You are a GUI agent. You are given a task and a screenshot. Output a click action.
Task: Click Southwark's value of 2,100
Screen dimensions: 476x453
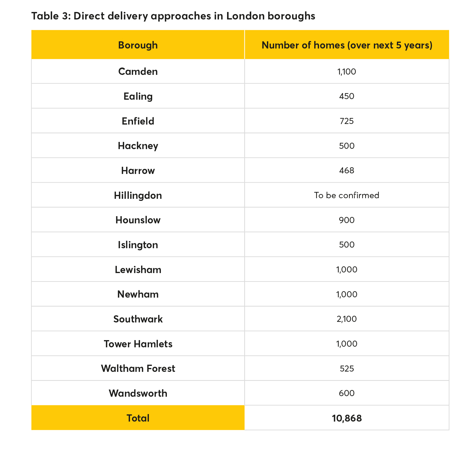point(347,319)
